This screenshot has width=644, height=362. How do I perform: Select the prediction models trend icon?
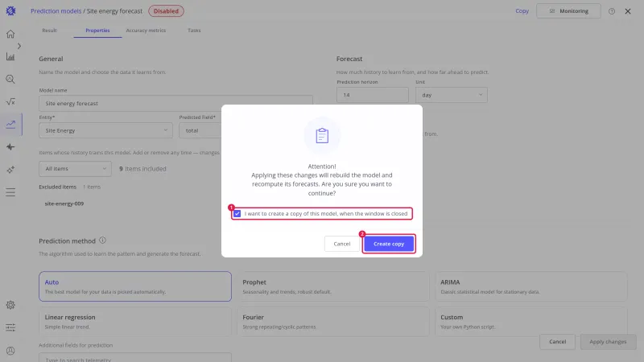pos(10,124)
